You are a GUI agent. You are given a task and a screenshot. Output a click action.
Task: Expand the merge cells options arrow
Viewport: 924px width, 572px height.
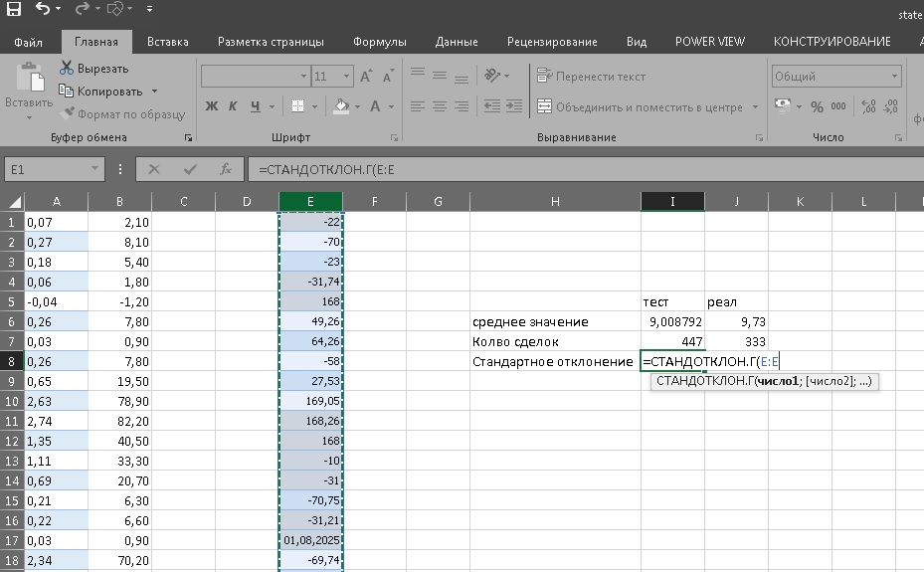pyautogui.click(x=755, y=107)
